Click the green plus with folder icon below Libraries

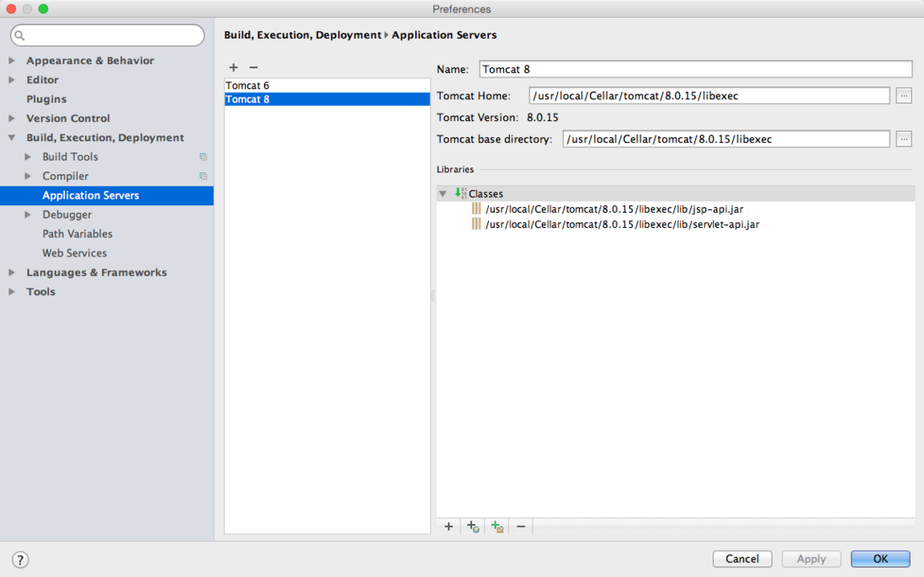click(497, 527)
